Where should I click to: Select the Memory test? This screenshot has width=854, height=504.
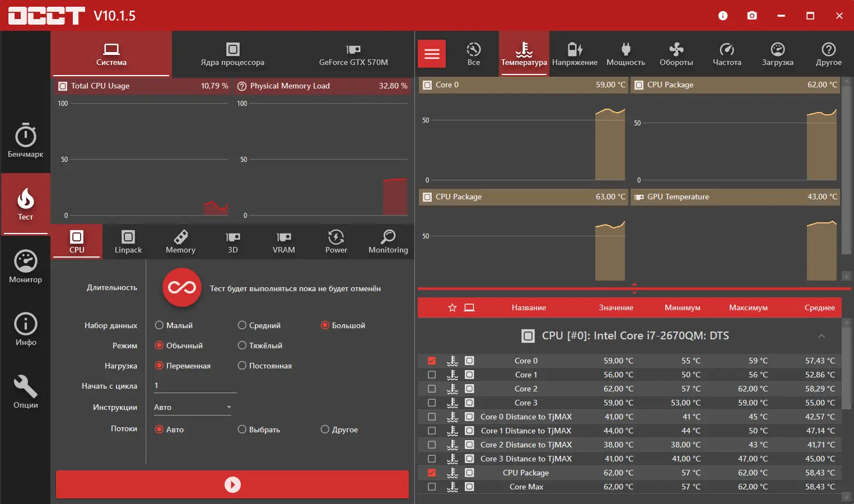click(180, 241)
